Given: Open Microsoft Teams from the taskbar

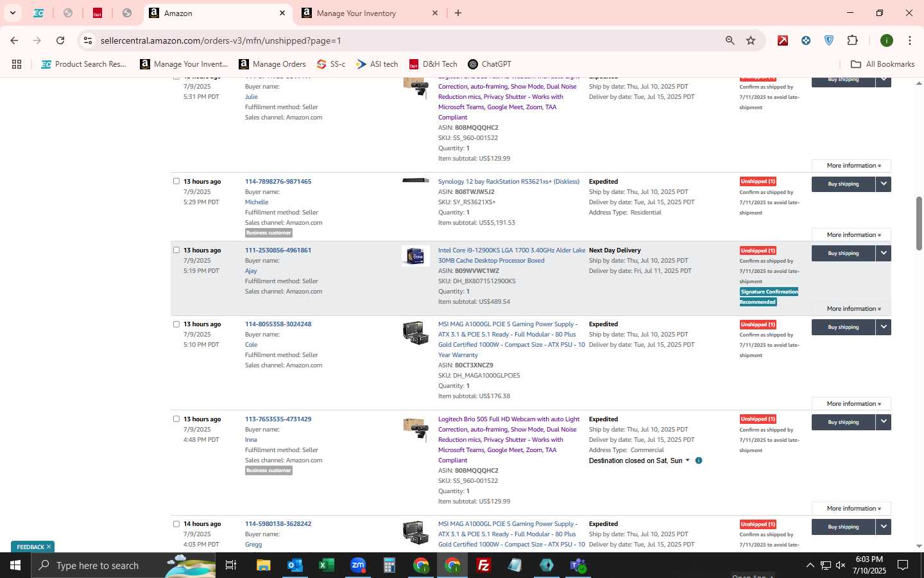Looking at the screenshot, I should click(x=578, y=566).
